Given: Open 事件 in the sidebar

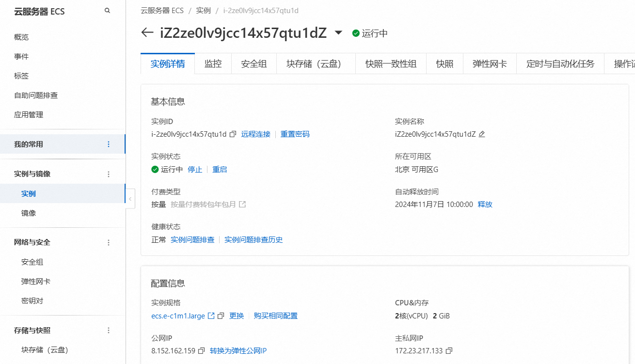Looking at the screenshot, I should [21, 57].
